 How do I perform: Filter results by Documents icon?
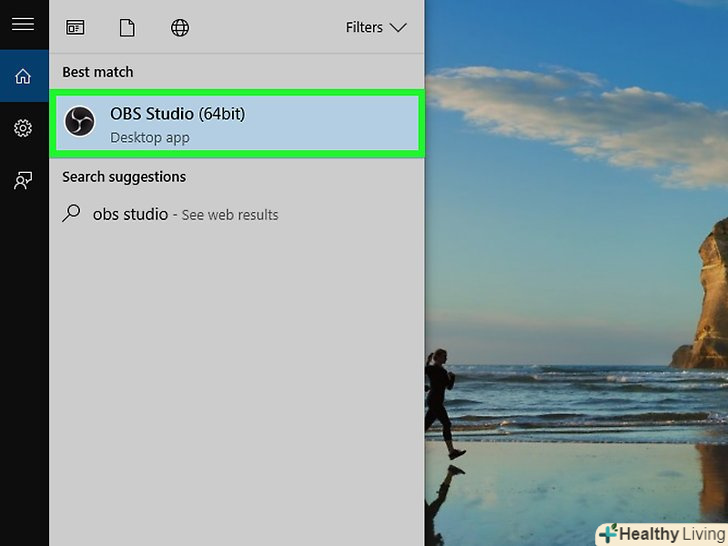(127, 28)
